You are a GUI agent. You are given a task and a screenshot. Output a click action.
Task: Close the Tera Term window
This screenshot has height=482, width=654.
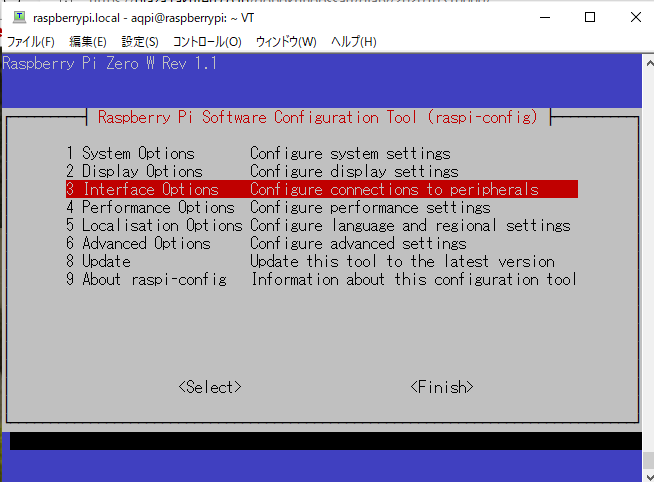(636, 17)
